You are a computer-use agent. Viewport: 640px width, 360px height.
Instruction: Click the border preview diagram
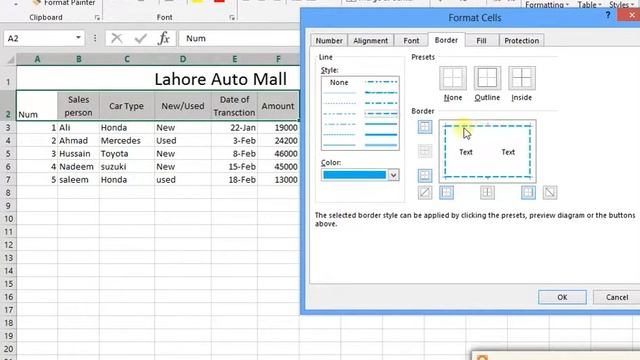[487, 151]
